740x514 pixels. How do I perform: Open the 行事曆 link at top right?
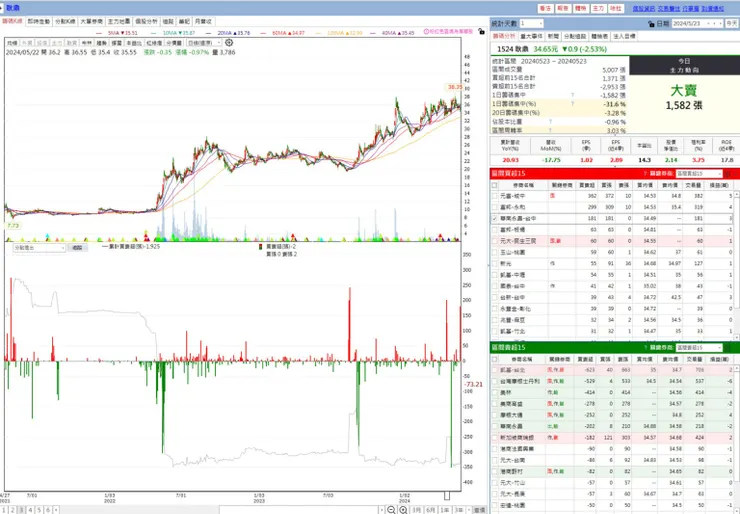691,8
